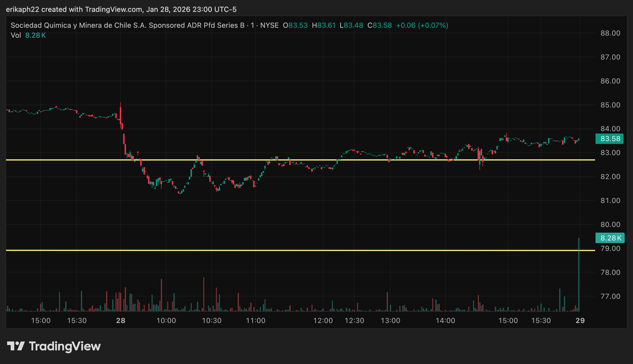
Task: Click the bold 29 date marker
Action: point(580,321)
